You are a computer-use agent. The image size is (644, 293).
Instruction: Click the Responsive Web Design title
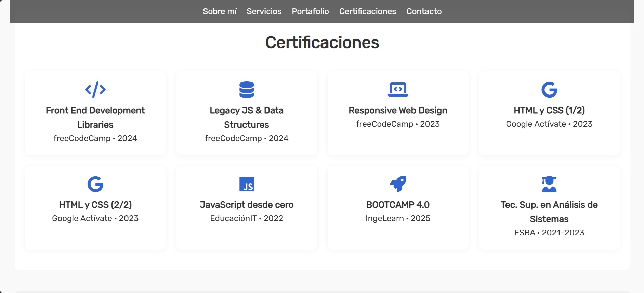point(398,110)
